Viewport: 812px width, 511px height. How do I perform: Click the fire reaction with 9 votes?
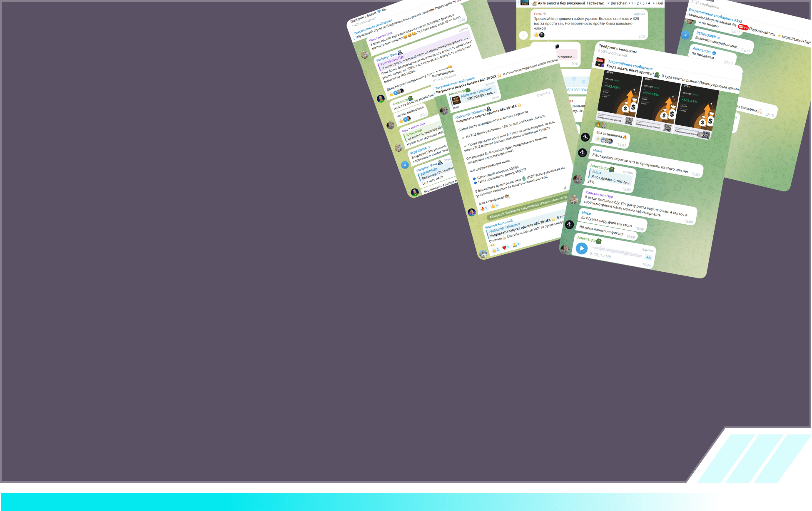pos(484,208)
